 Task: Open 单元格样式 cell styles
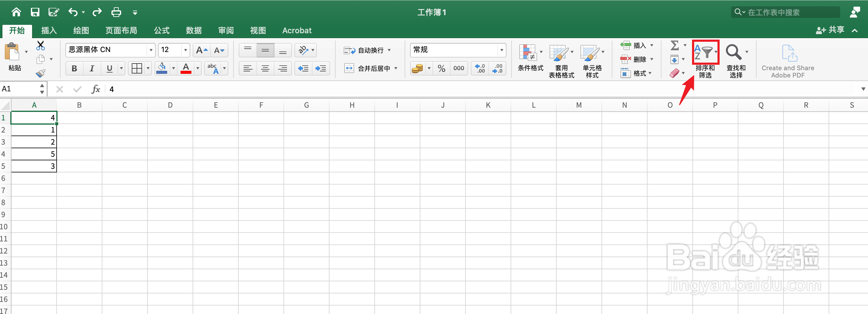click(592, 61)
